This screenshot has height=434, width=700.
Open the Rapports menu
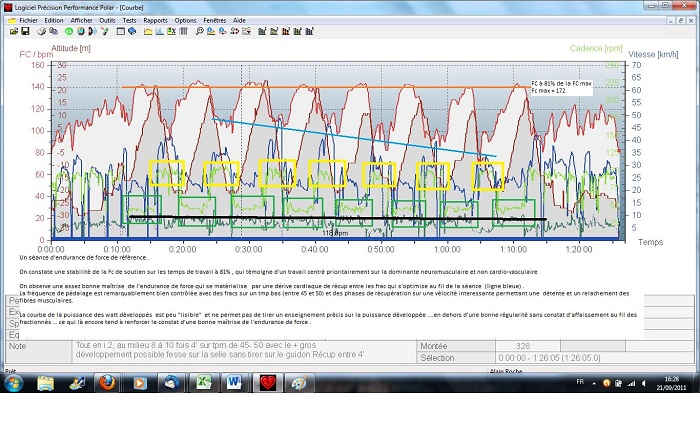pyautogui.click(x=155, y=21)
